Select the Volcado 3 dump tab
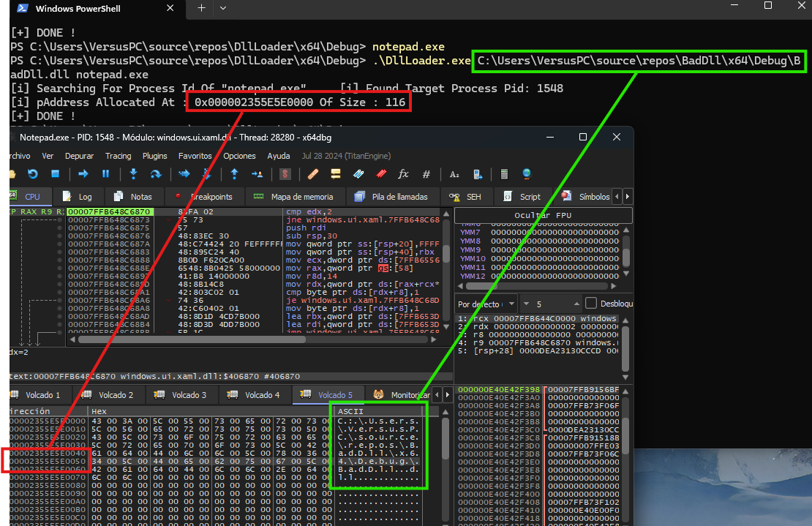The height and width of the screenshot is (526, 812). click(181, 395)
